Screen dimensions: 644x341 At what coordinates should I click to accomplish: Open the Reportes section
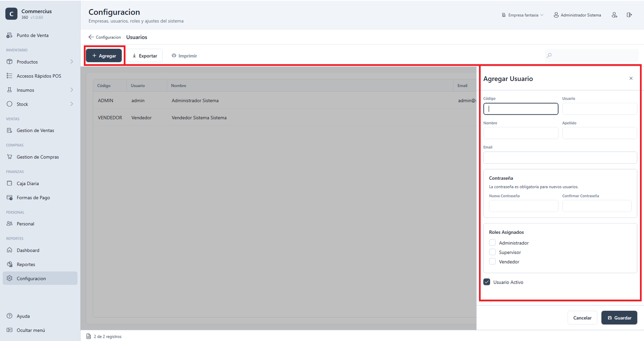[40, 264]
